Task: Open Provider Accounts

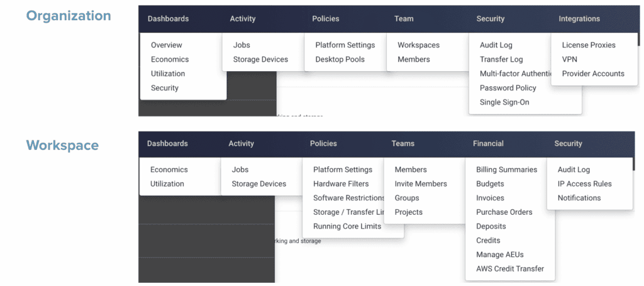Action: 593,74
